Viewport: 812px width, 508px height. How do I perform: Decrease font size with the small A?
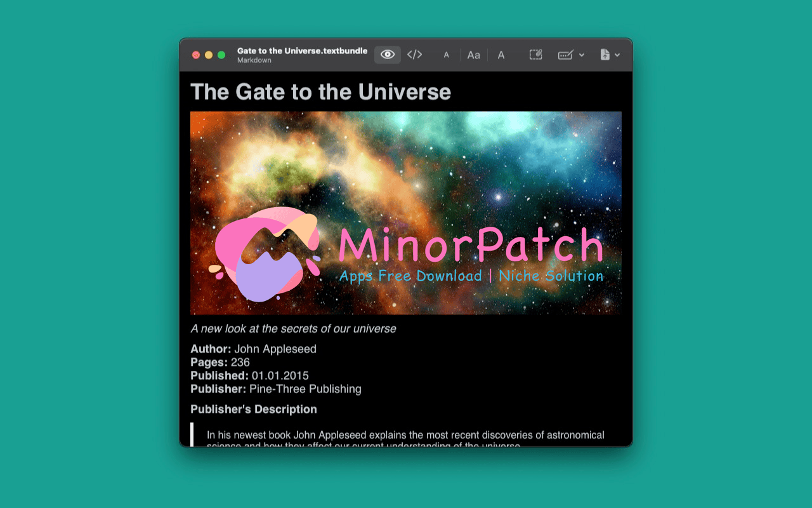(x=446, y=55)
